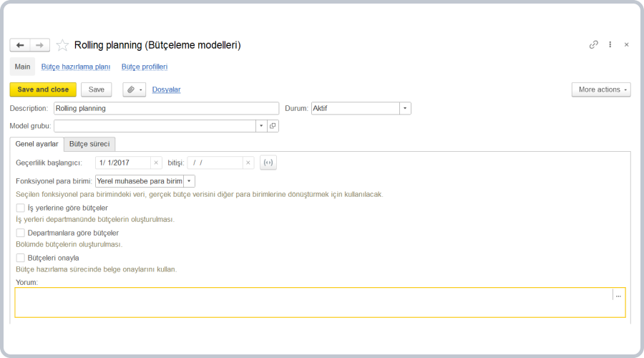Click the paperclip attachment icon

coord(131,89)
